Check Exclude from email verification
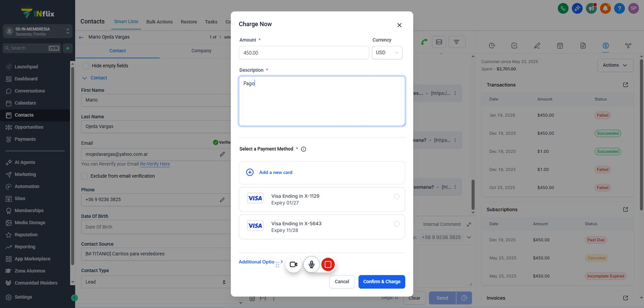The width and height of the screenshot is (644, 308). (x=85, y=176)
